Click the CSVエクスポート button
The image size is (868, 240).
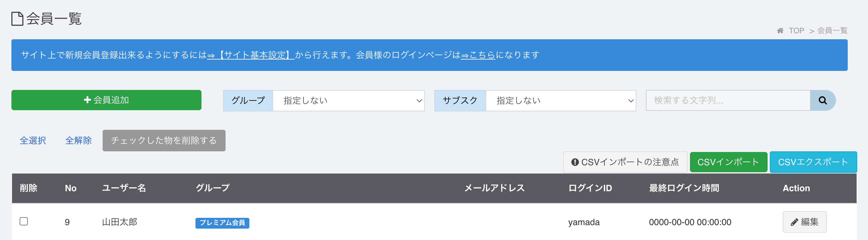coord(813,162)
